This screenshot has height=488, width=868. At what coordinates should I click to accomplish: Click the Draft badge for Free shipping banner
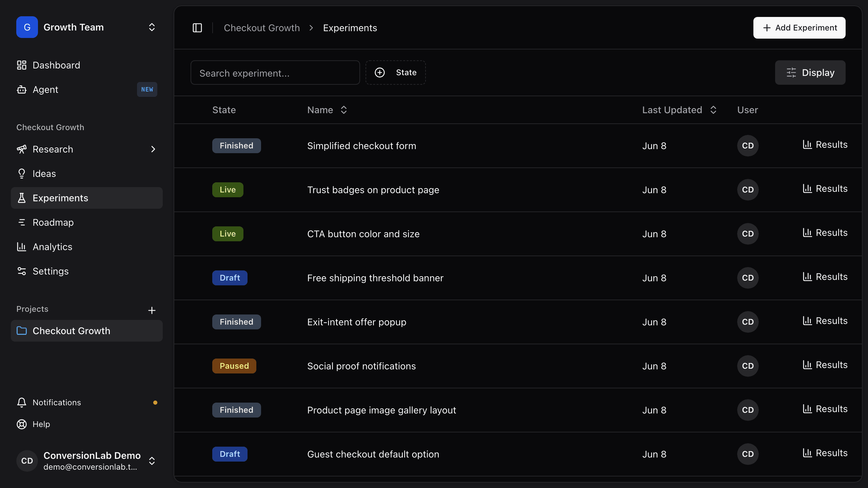tap(230, 278)
